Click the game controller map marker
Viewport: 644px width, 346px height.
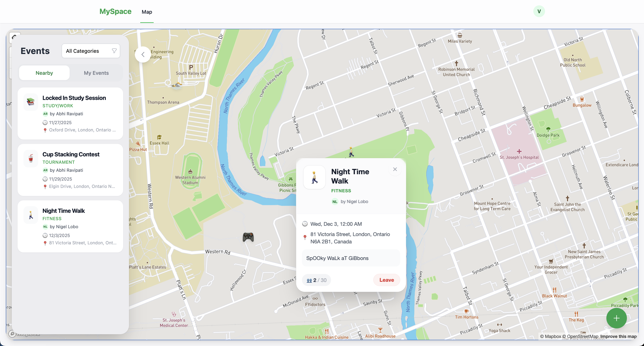point(248,237)
